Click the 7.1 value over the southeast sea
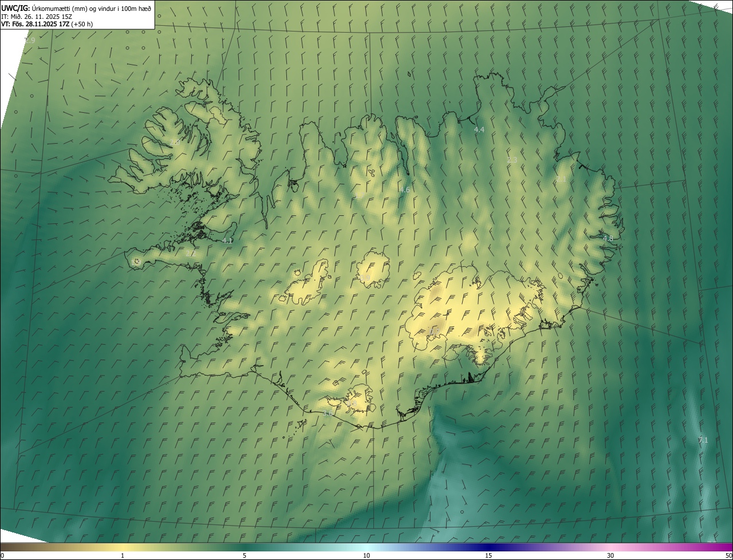The image size is (733, 560). pyautogui.click(x=703, y=440)
